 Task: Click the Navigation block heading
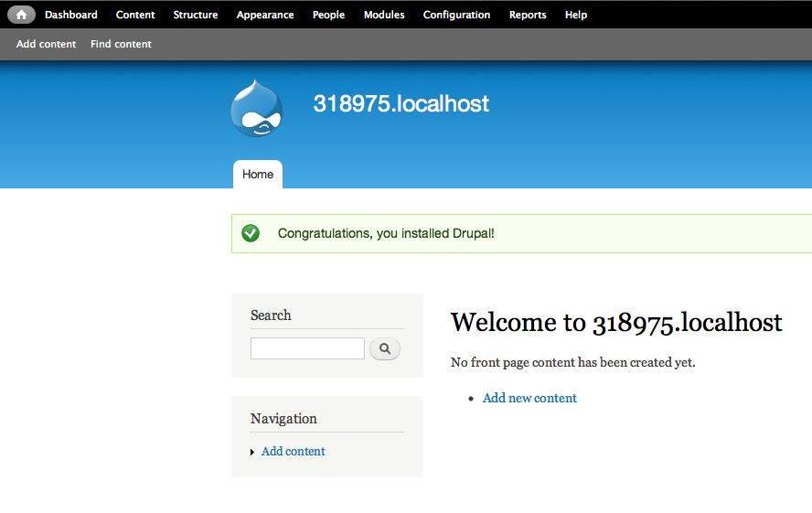[283, 418]
